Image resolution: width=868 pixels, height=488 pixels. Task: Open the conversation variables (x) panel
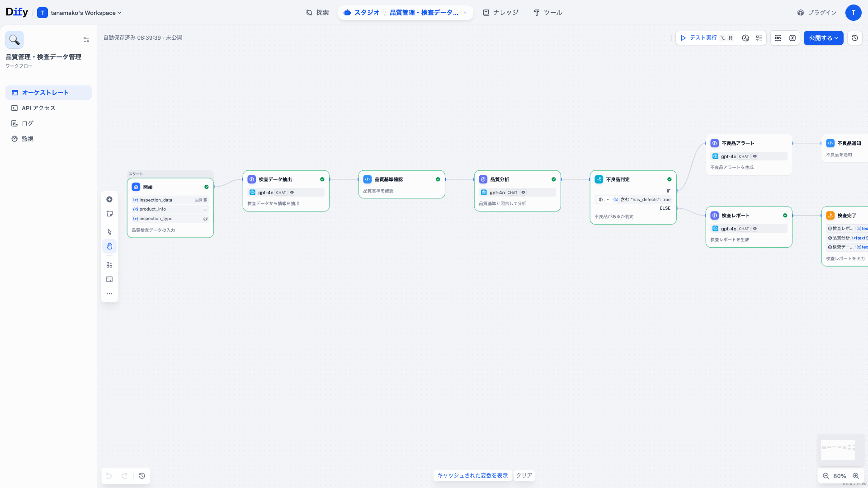(x=792, y=38)
